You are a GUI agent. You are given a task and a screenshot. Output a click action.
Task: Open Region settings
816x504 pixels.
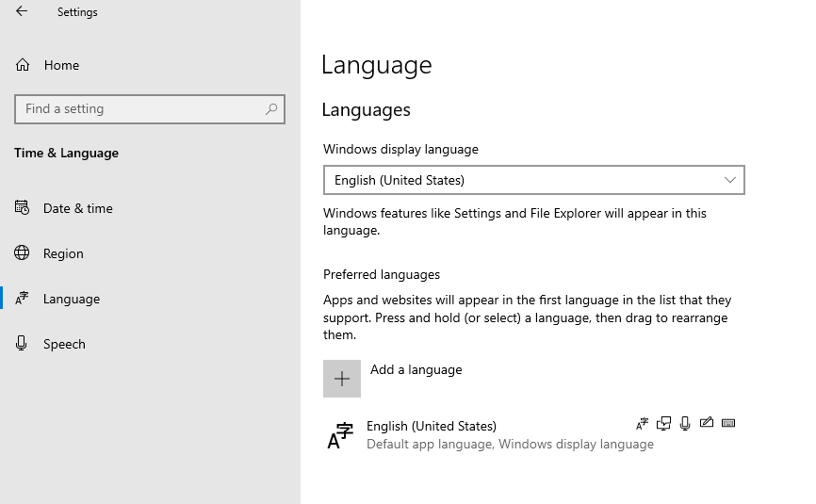(63, 253)
